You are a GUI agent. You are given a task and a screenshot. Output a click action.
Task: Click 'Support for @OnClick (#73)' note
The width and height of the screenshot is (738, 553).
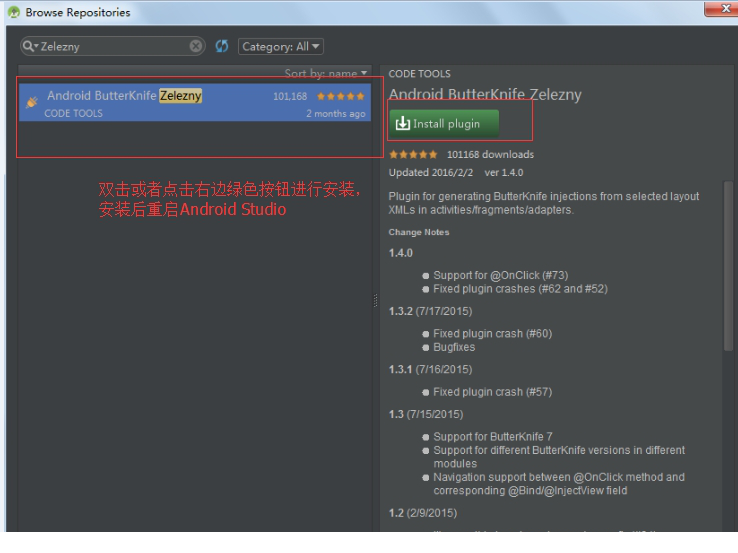501,275
